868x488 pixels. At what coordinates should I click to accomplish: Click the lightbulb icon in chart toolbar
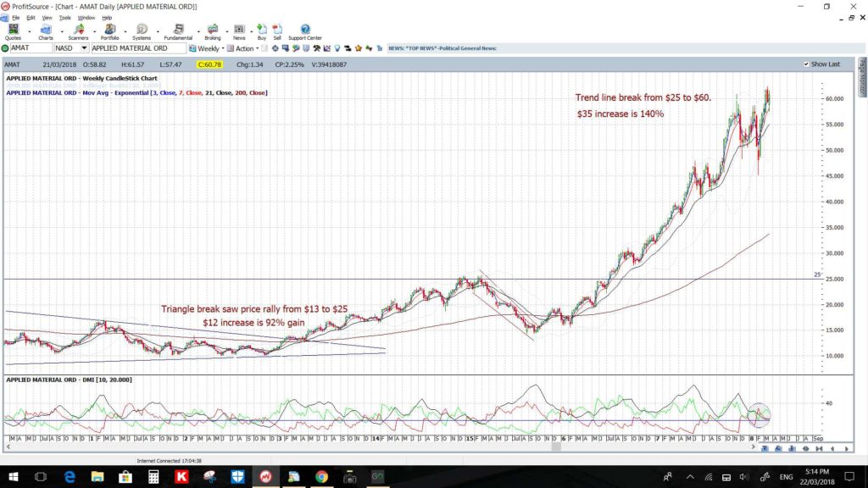point(337,48)
